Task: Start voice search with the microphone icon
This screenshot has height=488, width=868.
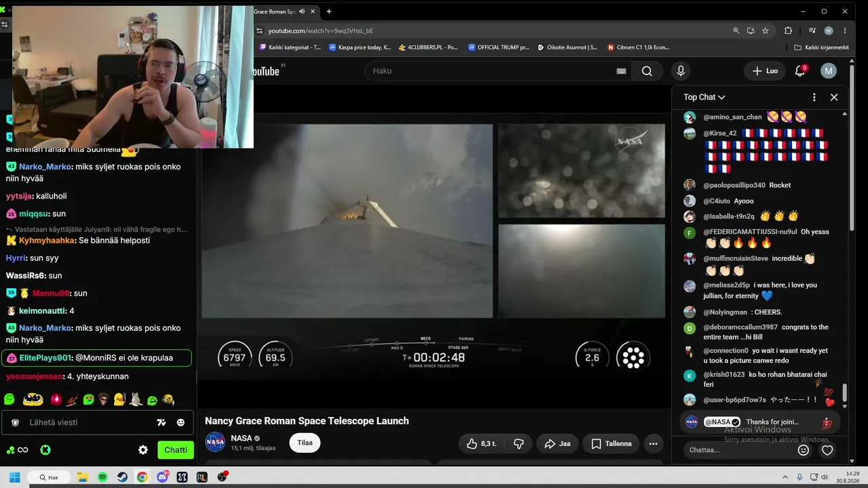Action: click(x=681, y=71)
